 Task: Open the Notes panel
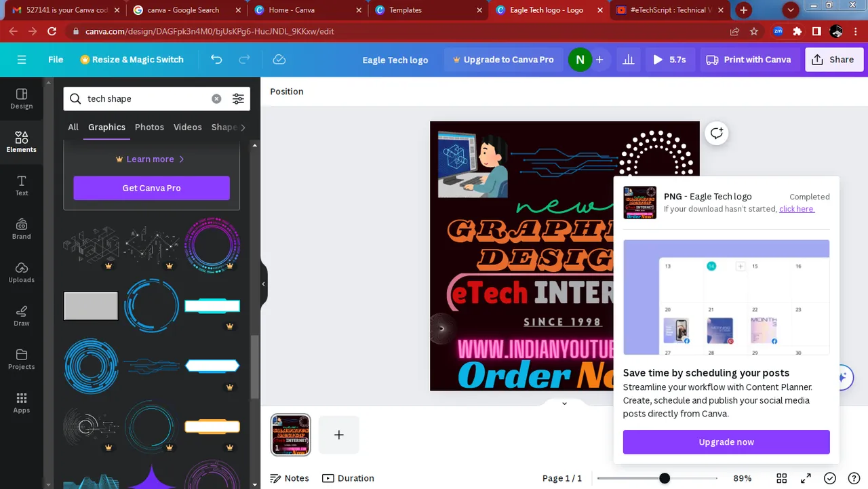pos(290,478)
